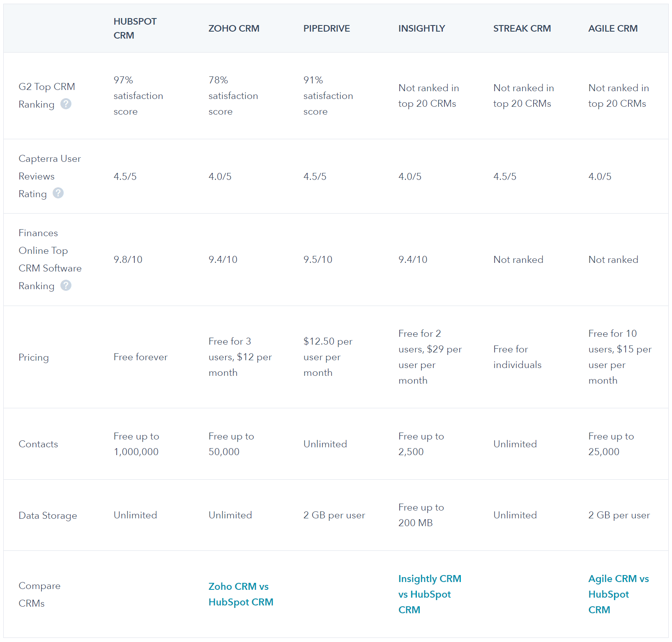
Task: Click the $12.50 per user pricing cell
Action: click(x=328, y=357)
